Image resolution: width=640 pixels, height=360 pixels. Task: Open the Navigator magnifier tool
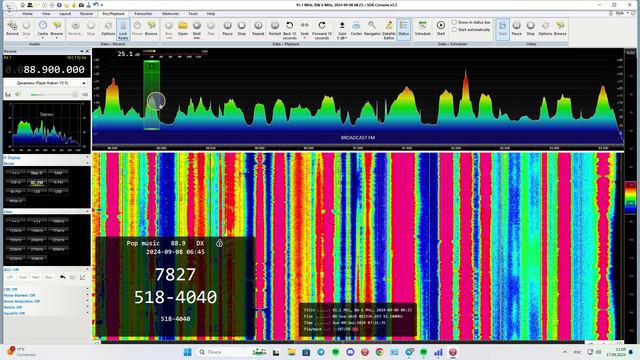tap(372, 29)
